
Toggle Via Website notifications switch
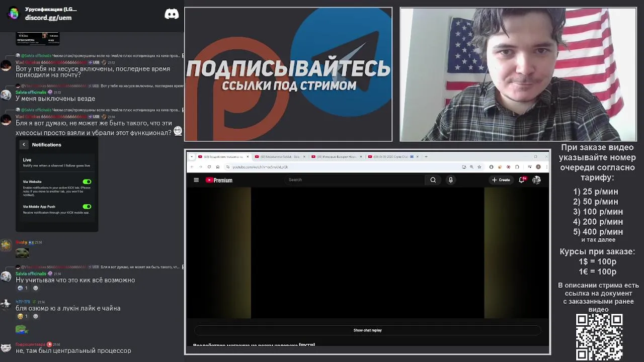coord(87,182)
